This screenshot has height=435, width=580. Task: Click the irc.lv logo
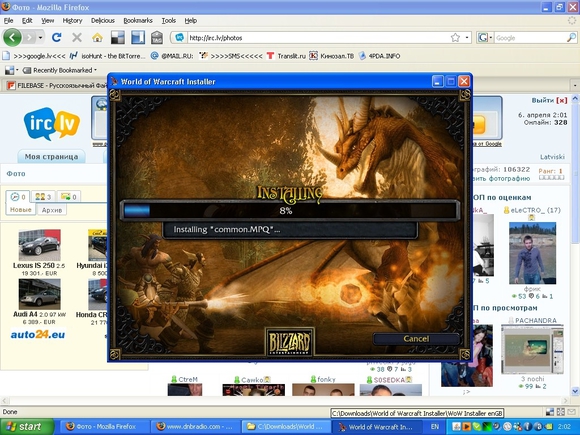[x=52, y=124]
